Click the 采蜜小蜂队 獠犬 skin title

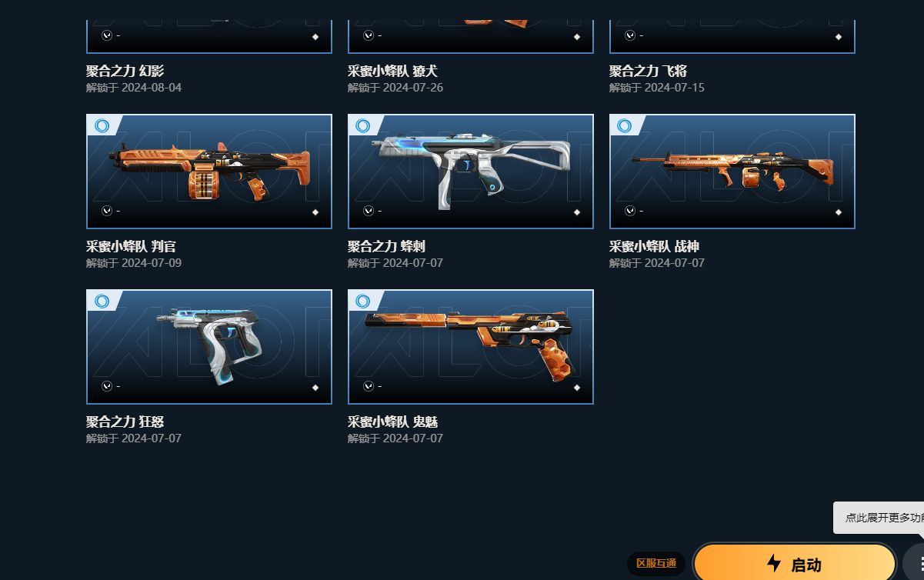pyautogui.click(x=392, y=72)
